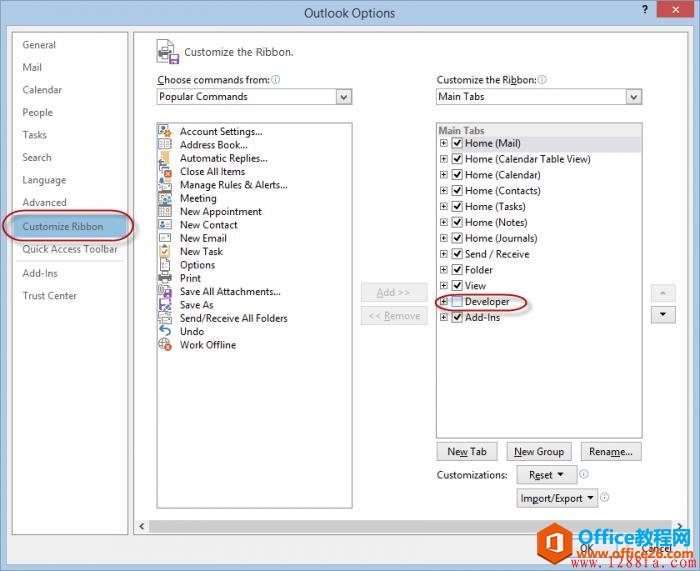The image size is (700, 571).
Task: Open the Import/Export dropdown
Action: pyautogui.click(x=557, y=498)
